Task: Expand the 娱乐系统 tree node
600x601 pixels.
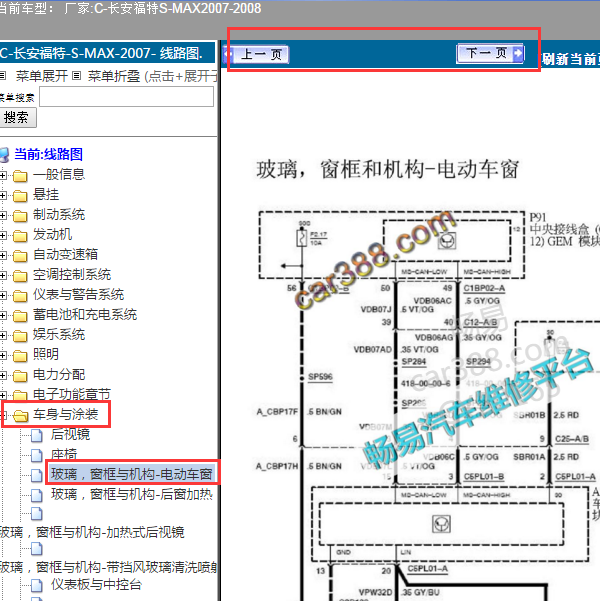Action: tap(3, 335)
